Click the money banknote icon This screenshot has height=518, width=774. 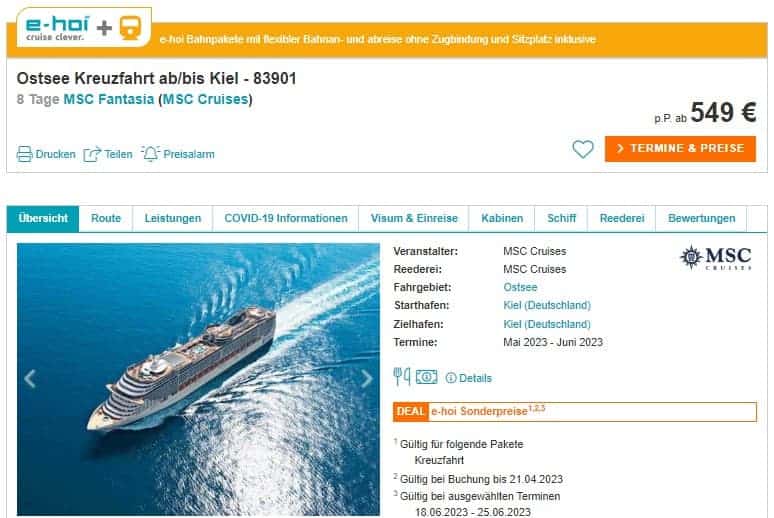[426, 377]
